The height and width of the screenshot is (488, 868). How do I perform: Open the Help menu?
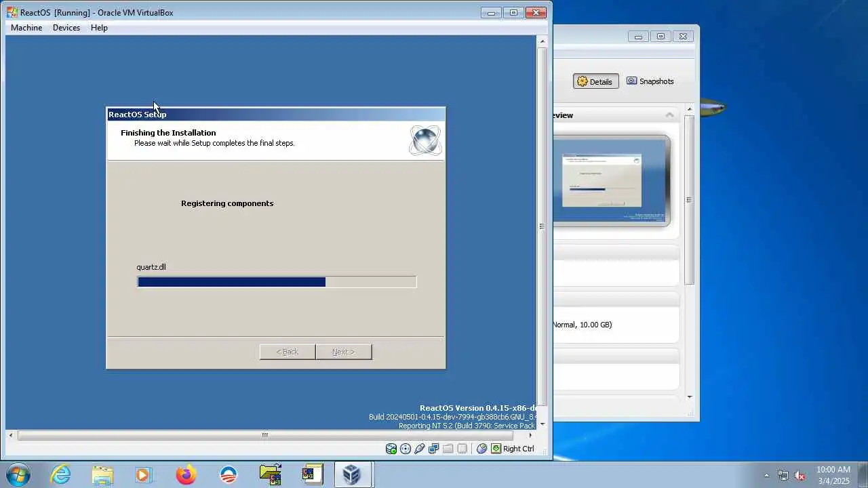pyautogui.click(x=99, y=28)
